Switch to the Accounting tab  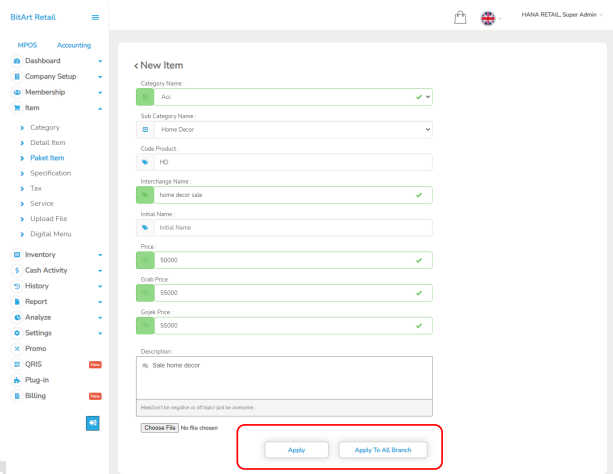click(73, 45)
